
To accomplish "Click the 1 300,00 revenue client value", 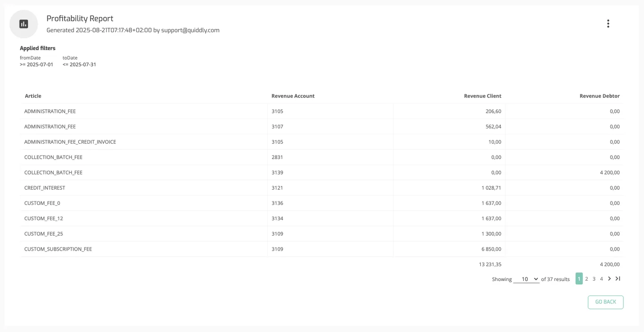I will [x=491, y=234].
